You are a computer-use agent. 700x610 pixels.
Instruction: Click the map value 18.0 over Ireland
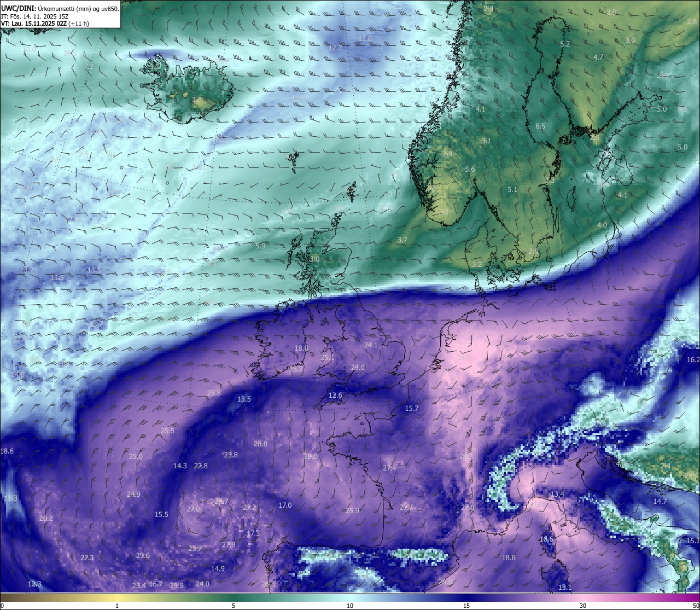(x=301, y=348)
